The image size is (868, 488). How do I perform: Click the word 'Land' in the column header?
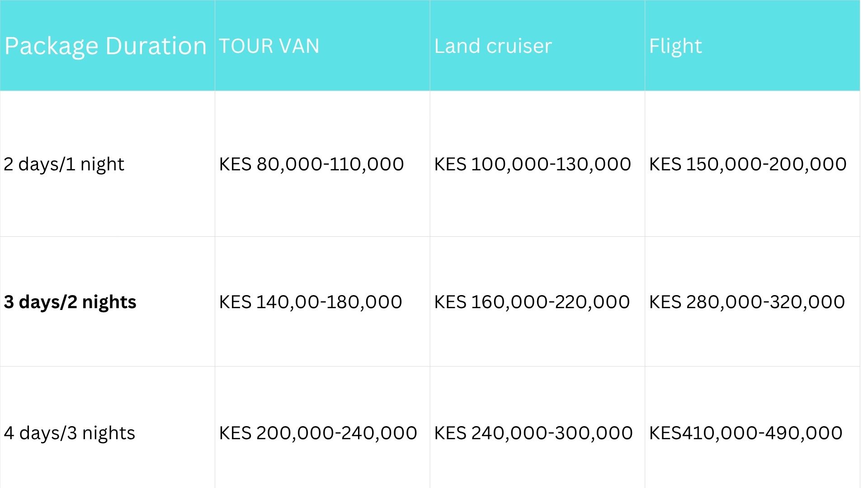457,46
